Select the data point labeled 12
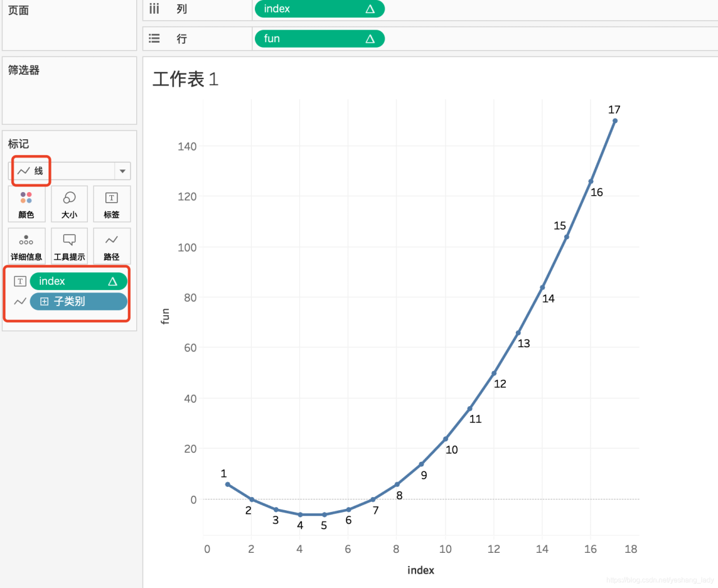 coord(493,373)
